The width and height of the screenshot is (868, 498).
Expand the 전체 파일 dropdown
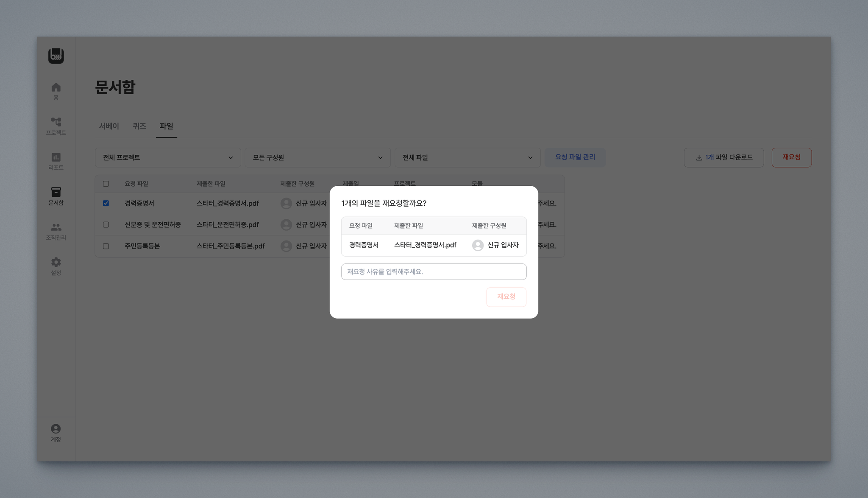[467, 157]
